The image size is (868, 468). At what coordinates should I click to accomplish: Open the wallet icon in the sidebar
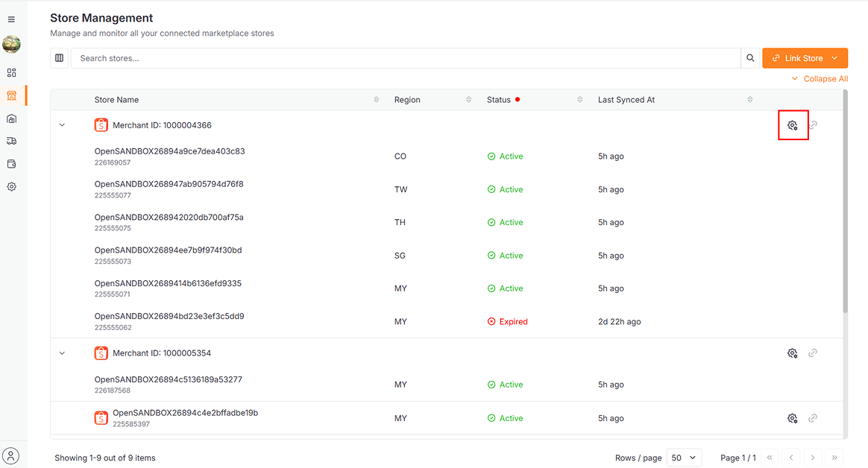pos(11,163)
